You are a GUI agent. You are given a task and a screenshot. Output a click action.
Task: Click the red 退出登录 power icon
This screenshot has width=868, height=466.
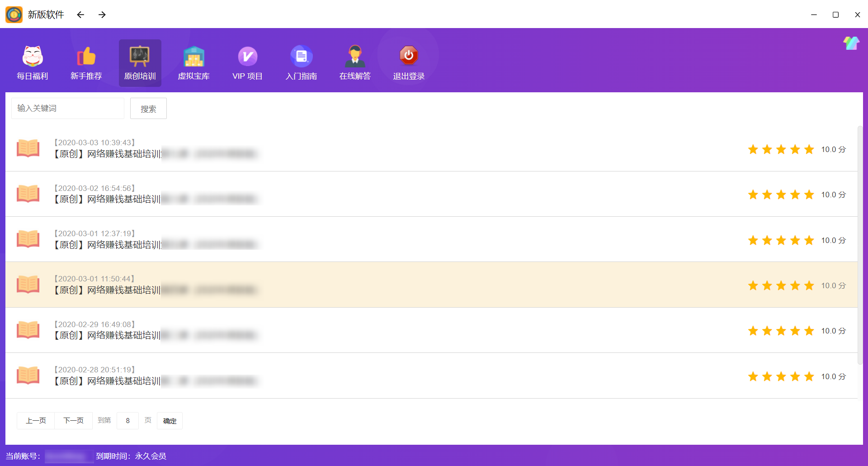pos(409,56)
